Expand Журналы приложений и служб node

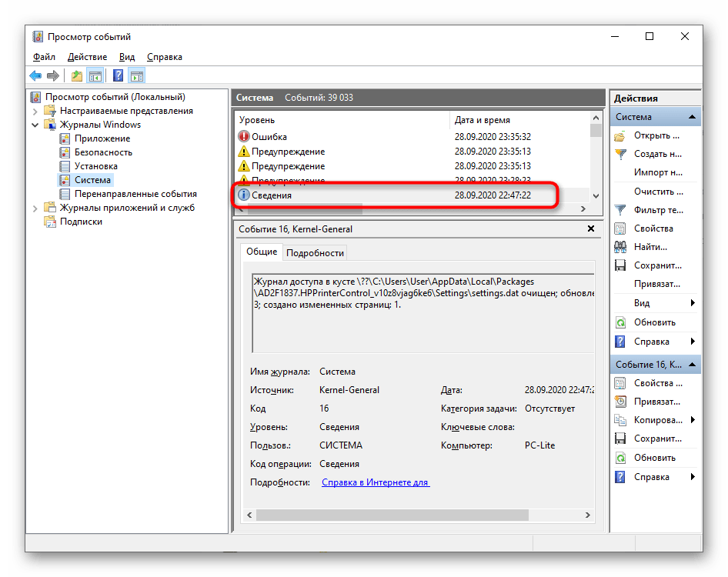[x=35, y=208]
